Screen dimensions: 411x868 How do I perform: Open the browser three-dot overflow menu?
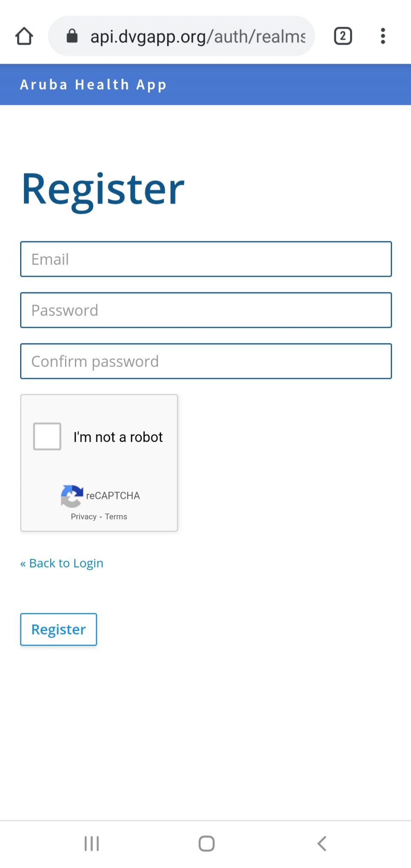click(x=383, y=36)
